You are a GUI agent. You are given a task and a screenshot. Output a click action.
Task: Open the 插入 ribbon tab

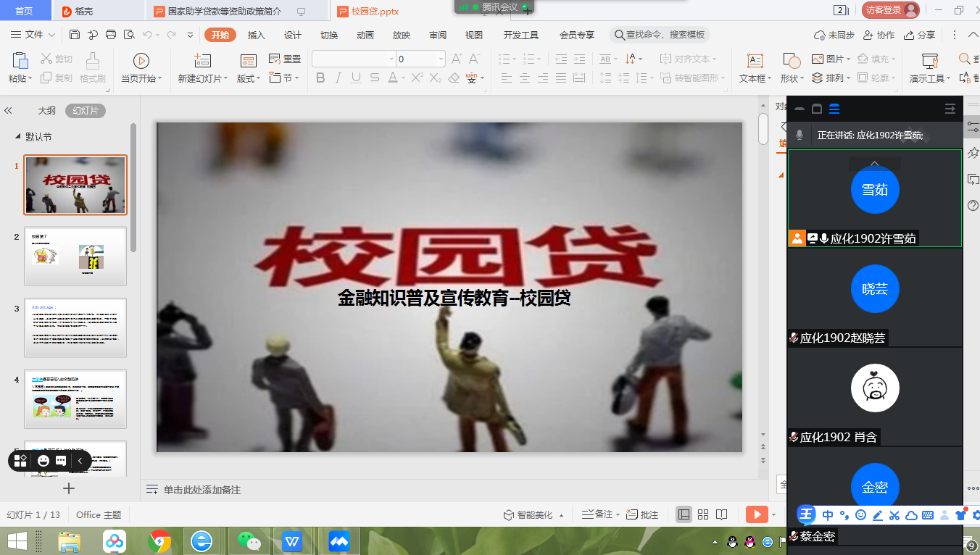(x=256, y=35)
